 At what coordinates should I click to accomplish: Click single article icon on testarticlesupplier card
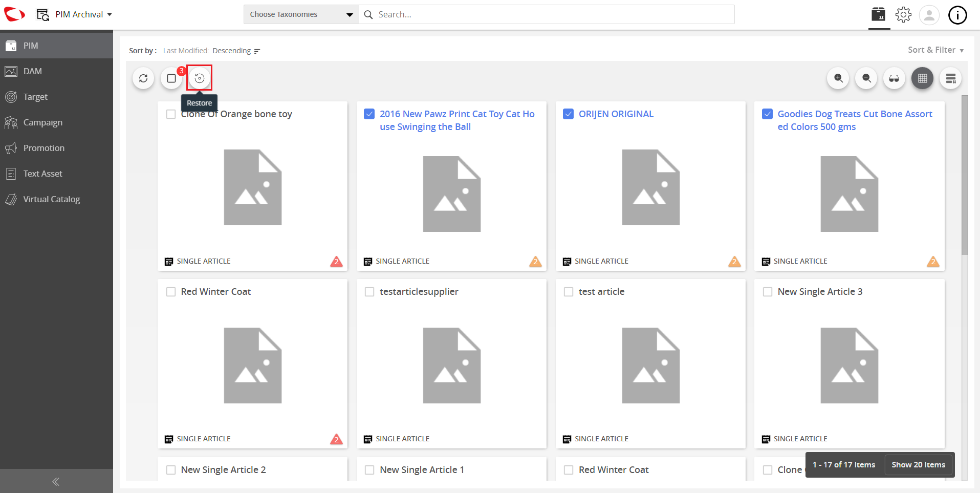367,439
